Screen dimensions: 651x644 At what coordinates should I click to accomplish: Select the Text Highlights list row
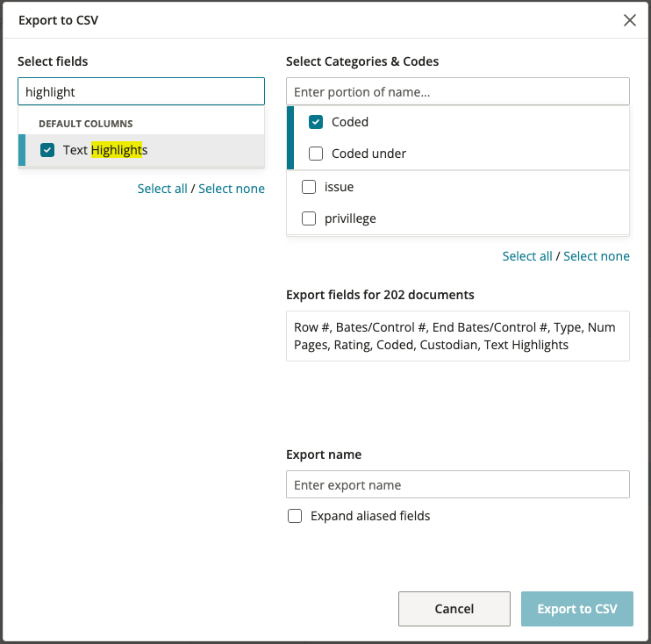click(x=141, y=150)
